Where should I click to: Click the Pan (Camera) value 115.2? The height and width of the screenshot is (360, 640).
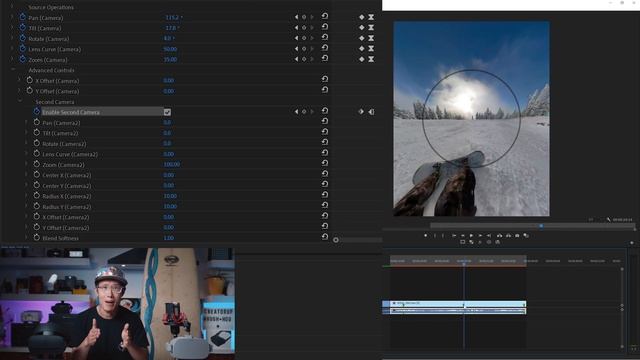pyautogui.click(x=172, y=18)
